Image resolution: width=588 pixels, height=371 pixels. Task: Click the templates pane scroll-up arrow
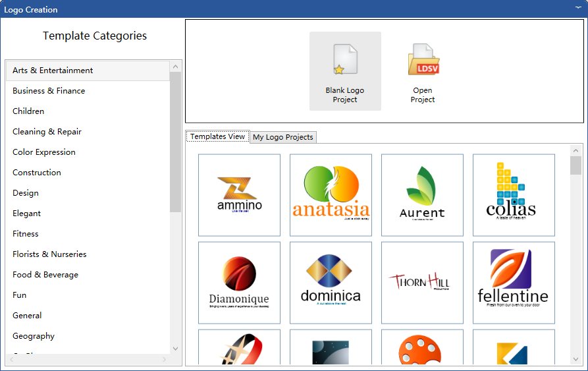point(576,151)
